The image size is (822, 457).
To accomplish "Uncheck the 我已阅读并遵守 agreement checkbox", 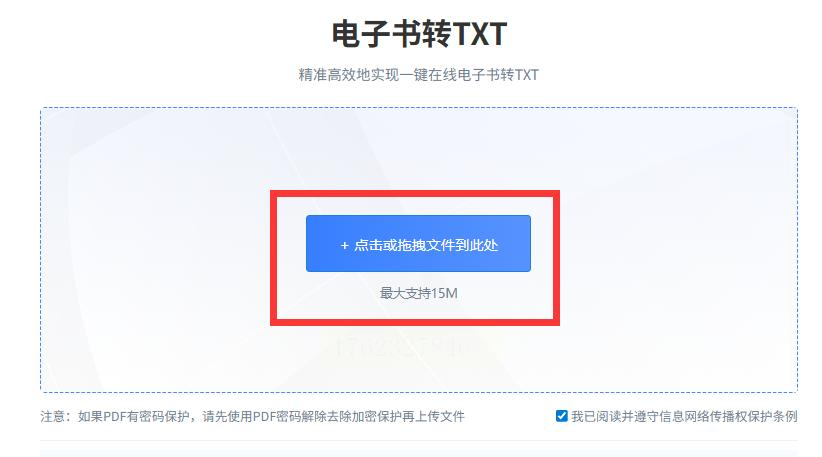I will point(561,416).
